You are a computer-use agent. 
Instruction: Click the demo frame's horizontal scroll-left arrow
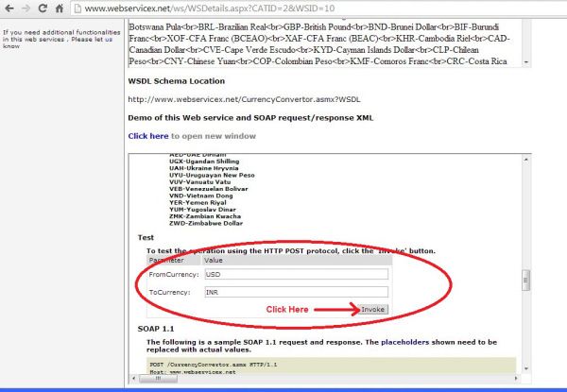(x=134, y=378)
